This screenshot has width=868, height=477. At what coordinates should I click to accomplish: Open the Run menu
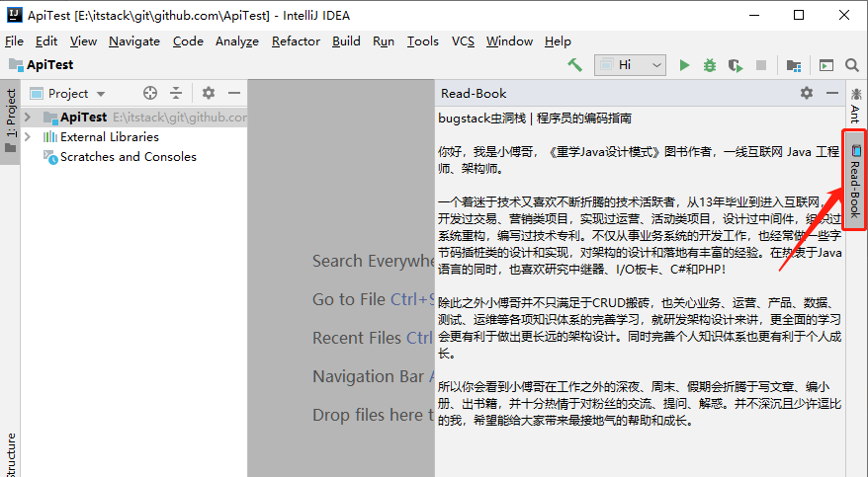point(383,40)
